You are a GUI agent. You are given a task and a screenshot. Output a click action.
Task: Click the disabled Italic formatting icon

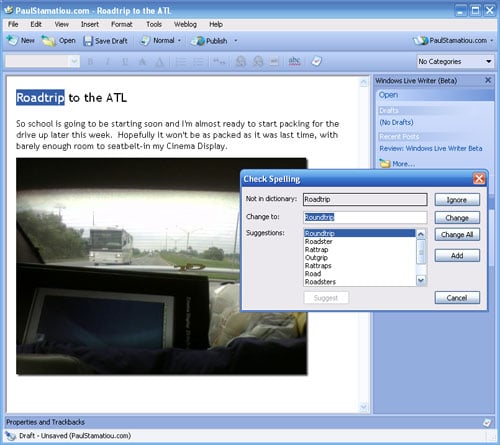pos(107,62)
